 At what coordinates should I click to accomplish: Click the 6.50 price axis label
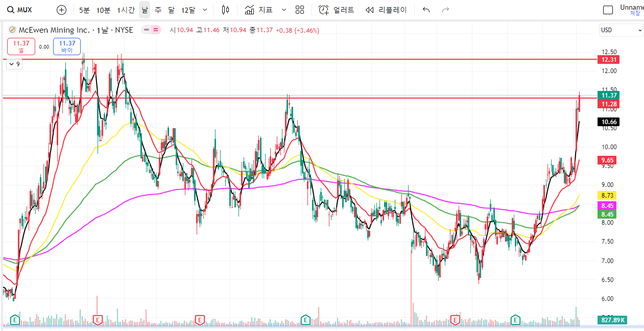608,279
